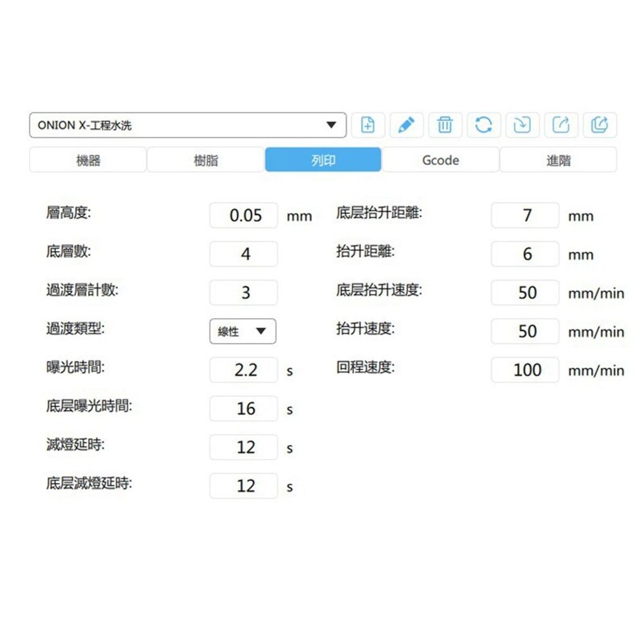Click the 底层抬升距離 field showing 7
Image resolution: width=644 pixels, height=644 pixels.
coord(525,215)
